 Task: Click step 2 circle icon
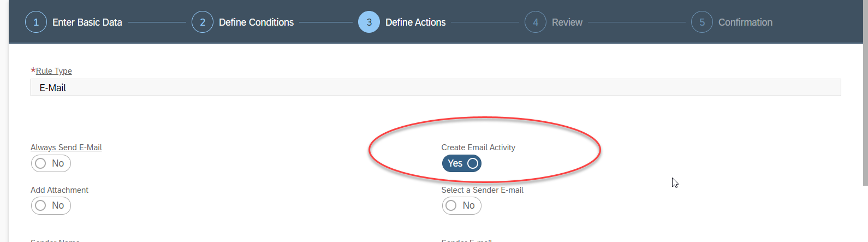pyautogui.click(x=203, y=22)
